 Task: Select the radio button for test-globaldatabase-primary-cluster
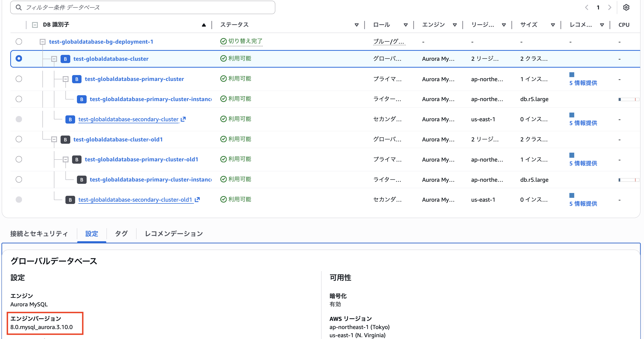pyautogui.click(x=19, y=79)
